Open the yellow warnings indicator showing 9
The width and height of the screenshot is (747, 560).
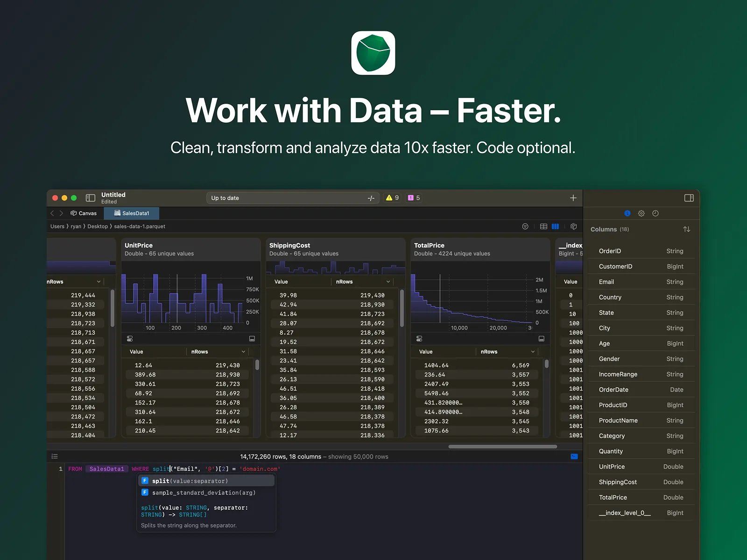click(392, 198)
